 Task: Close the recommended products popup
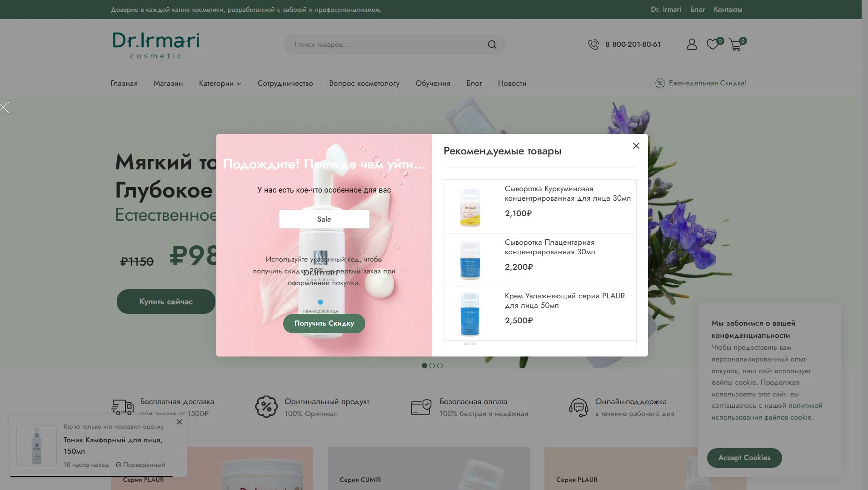(x=636, y=146)
